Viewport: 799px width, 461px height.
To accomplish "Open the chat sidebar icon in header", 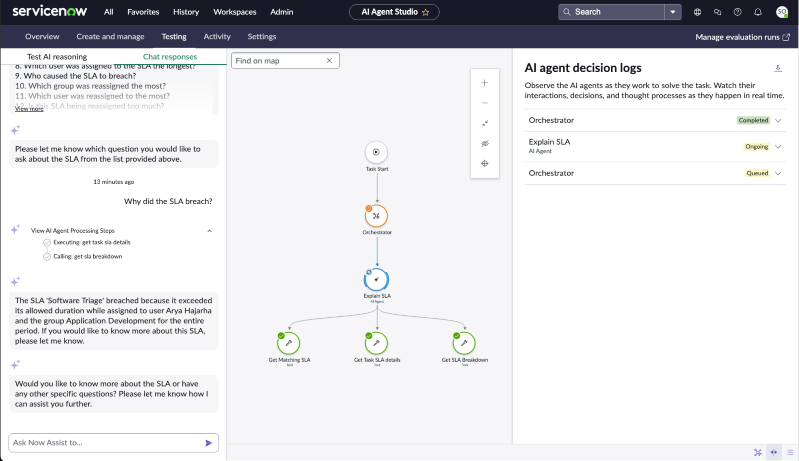I will [x=717, y=12].
